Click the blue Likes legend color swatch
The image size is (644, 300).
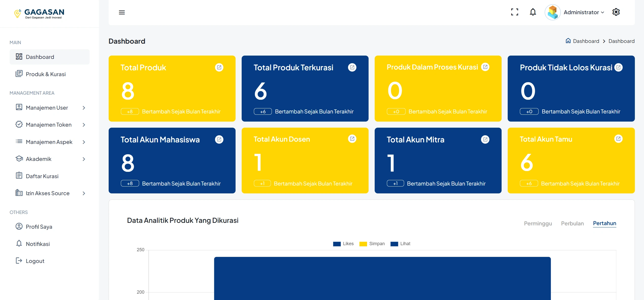coord(337,244)
